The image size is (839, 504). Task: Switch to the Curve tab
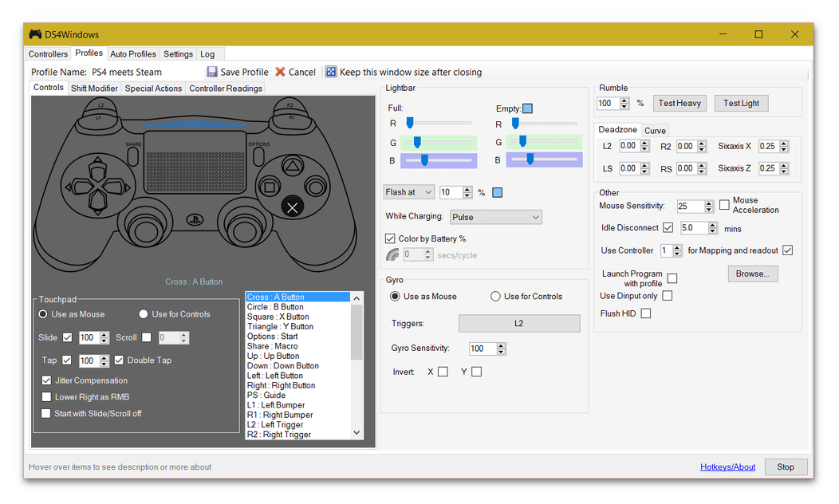click(655, 131)
